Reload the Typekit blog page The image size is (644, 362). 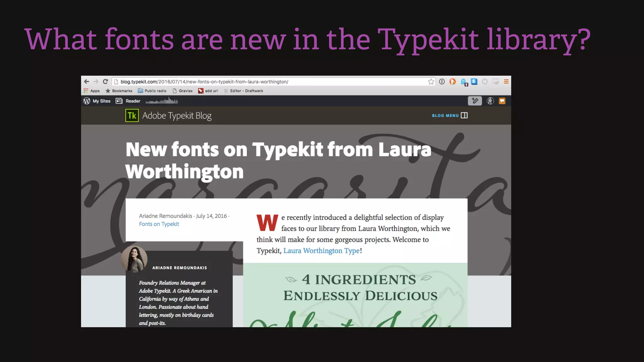105,82
